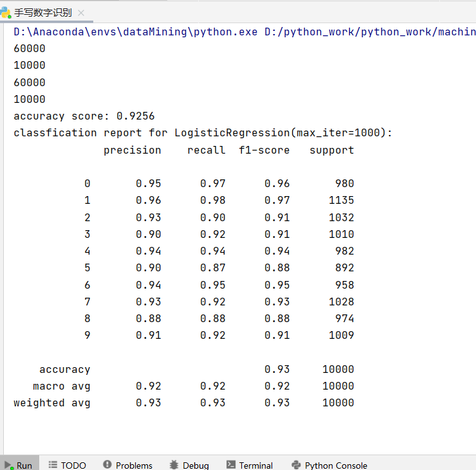This screenshot has height=470, width=476.
Task: Click the LogisticRegression(max_iter=1000) report line
Action: click(203, 133)
